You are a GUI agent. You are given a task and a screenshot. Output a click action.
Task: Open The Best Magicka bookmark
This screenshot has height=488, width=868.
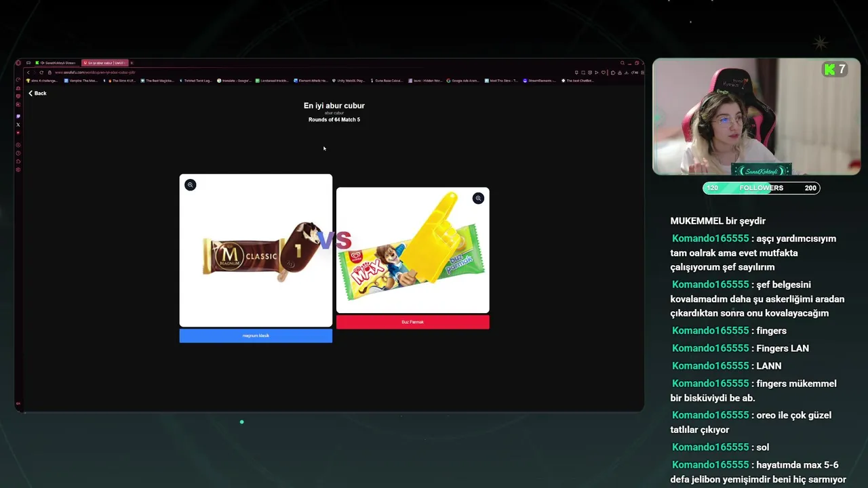click(x=158, y=81)
